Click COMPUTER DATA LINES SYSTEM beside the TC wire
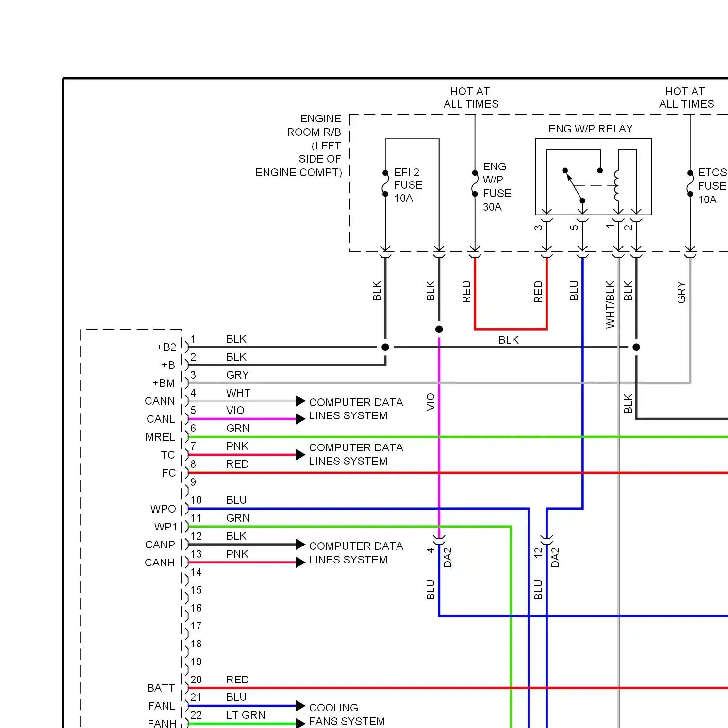 [356, 454]
